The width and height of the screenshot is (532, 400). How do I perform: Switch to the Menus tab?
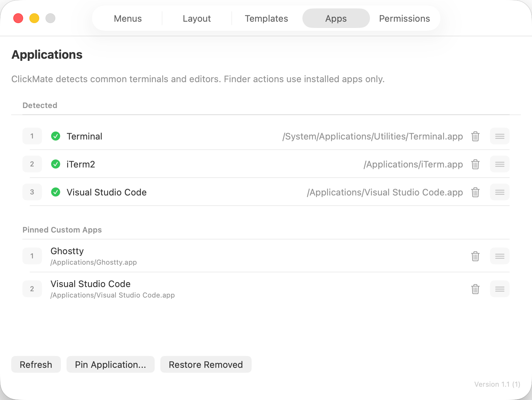[128, 19]
